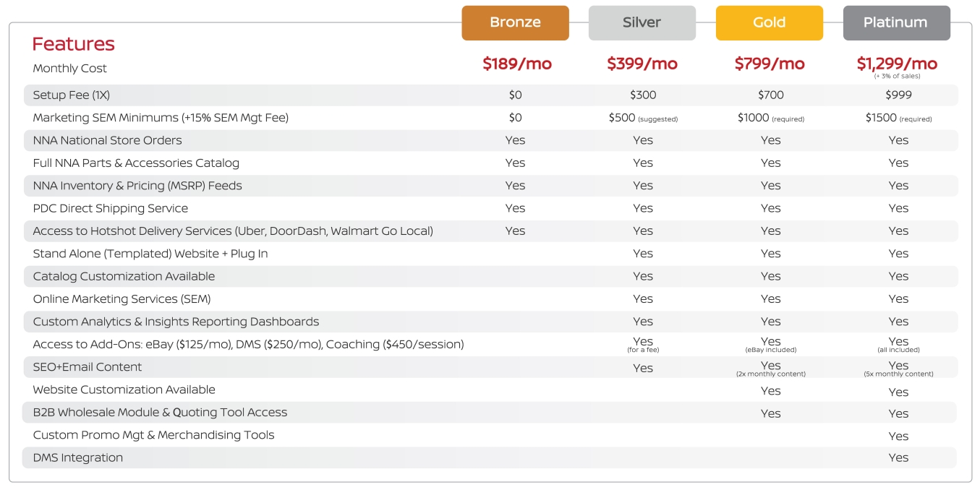Click the $399/mo Silver price
Screen dimensions: 980x490
click(x=642, y=64)
